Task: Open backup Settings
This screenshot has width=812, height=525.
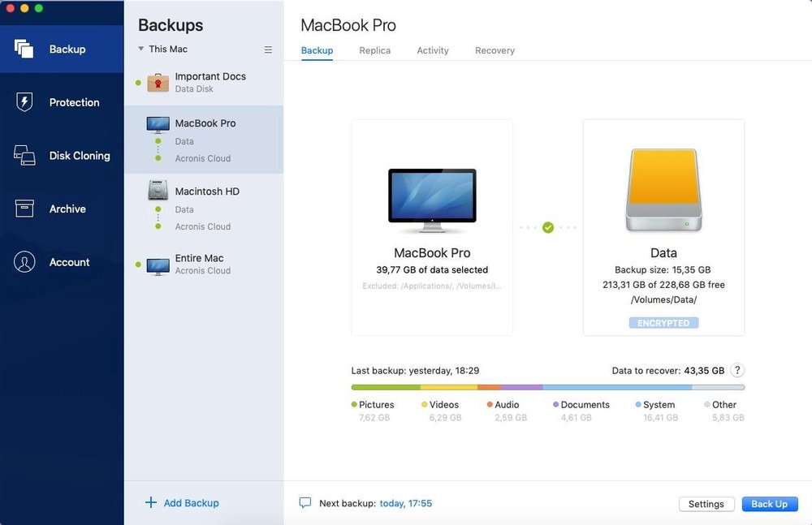Action: pyautogui.click(x=706, y=504)
